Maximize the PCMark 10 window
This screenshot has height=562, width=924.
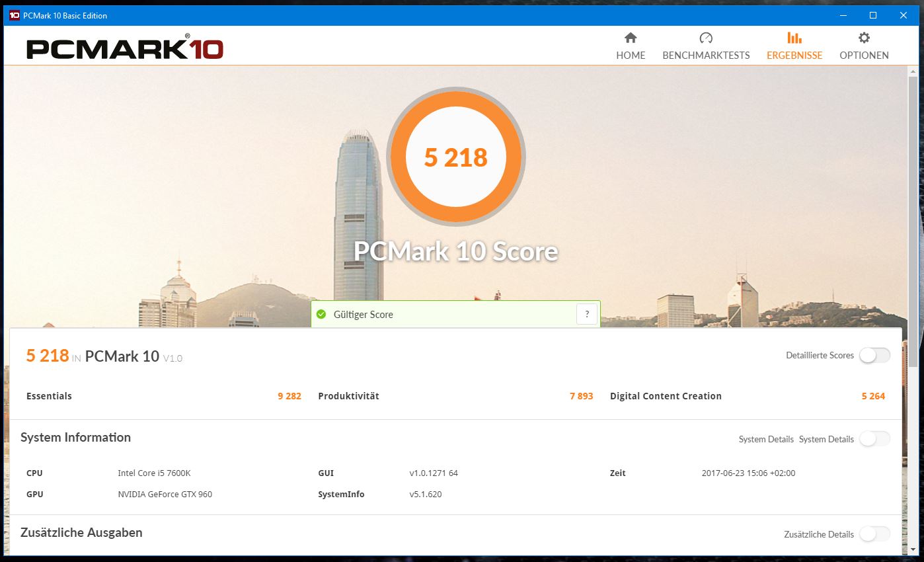[873, 15]
